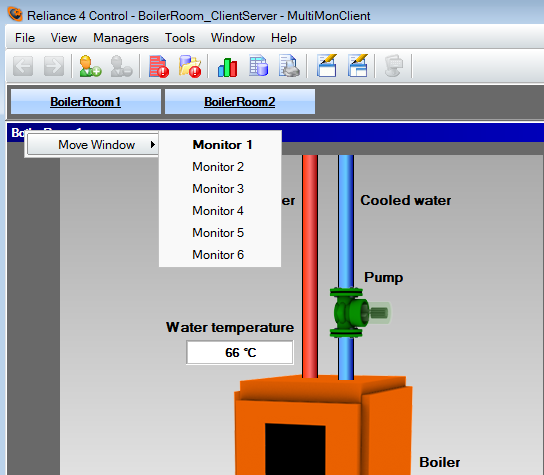Choose Monitor 6 entry

click(x=220, y=255)
